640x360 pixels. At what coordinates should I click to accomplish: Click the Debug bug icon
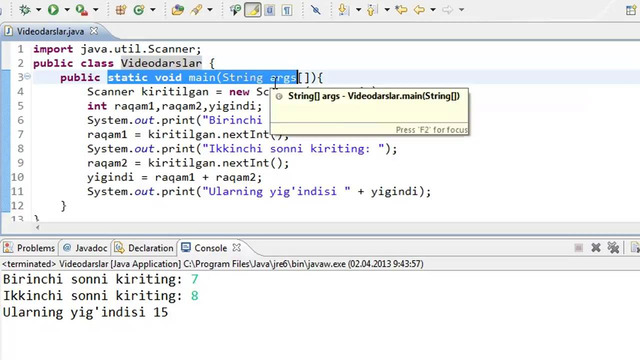click(24, 9)
